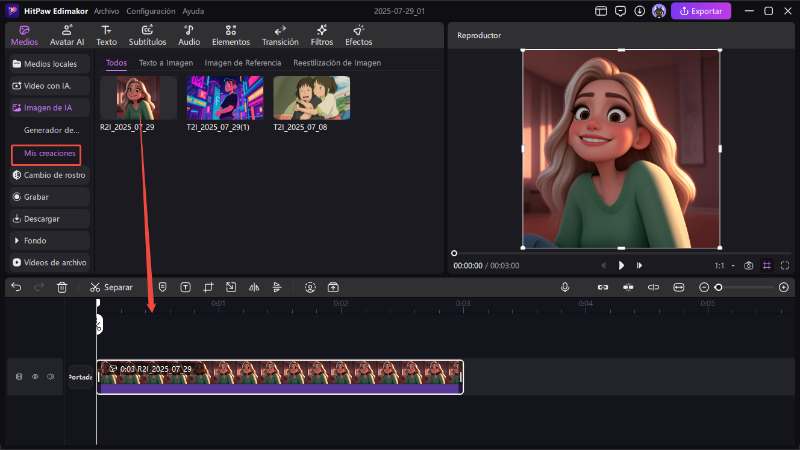Enter fullscreen preview in the player
This screenshot has width=800, height=450.
point(785,265)
